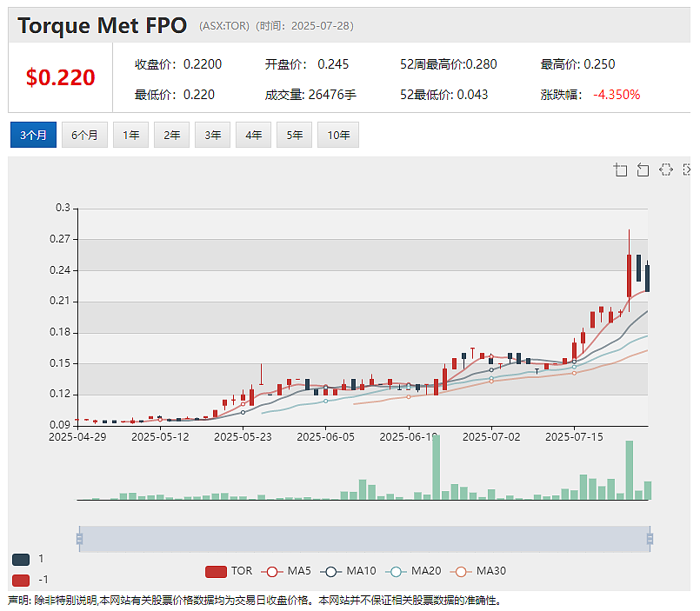Image resolution: width=700 pixels, height=611 pixels.
Task: Click the 0.18 y-axis label
Action: 60,332
